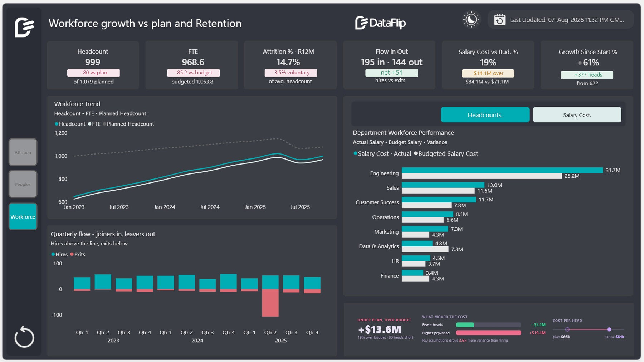Click the large Qtr 2 2025 exits bar
This screenshot has height=362, width=644.
pos(270,303)
